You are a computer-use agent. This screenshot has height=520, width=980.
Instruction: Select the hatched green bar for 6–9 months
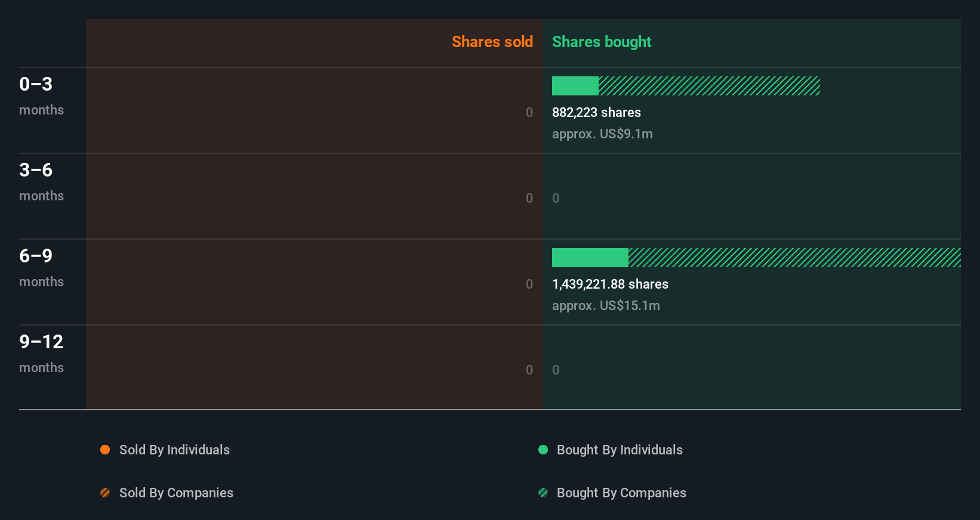pos(794,258)
